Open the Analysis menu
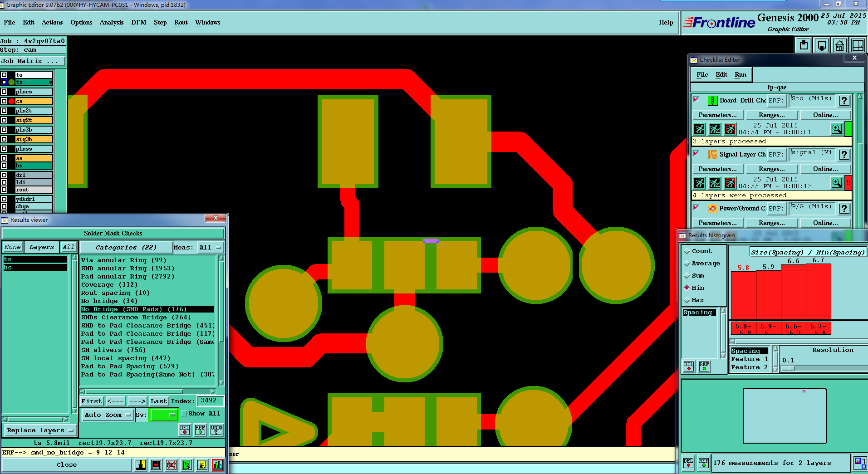 pos(112,22)
